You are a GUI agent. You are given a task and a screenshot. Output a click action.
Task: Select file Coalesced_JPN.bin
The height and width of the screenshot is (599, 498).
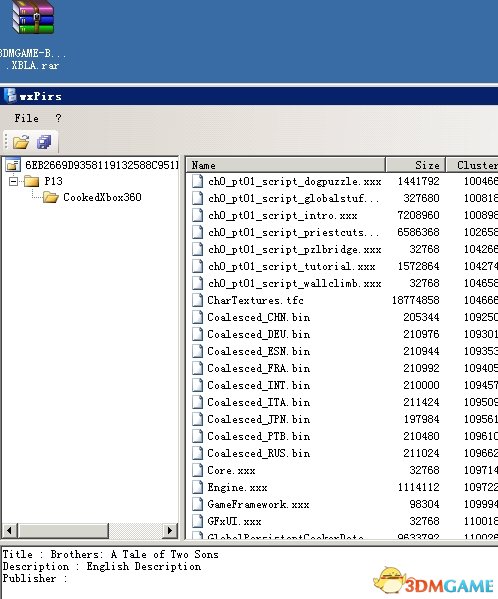click(x=259, y=419)
